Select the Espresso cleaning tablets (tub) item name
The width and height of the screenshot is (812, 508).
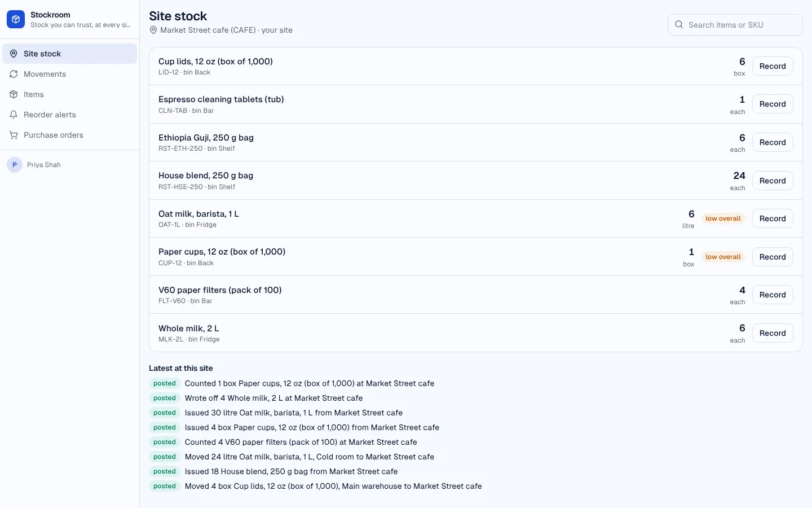click(x=221, y=99)
